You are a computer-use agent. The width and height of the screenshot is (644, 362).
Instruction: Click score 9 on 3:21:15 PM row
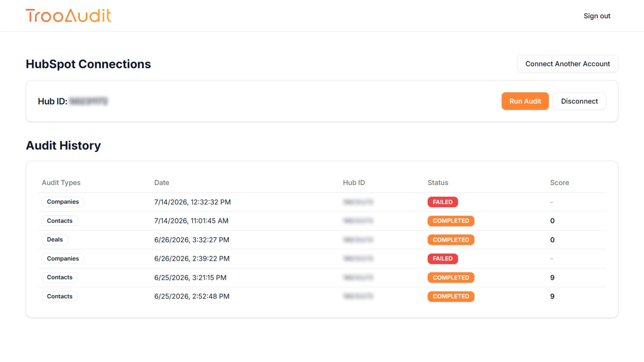pos(552,278)
